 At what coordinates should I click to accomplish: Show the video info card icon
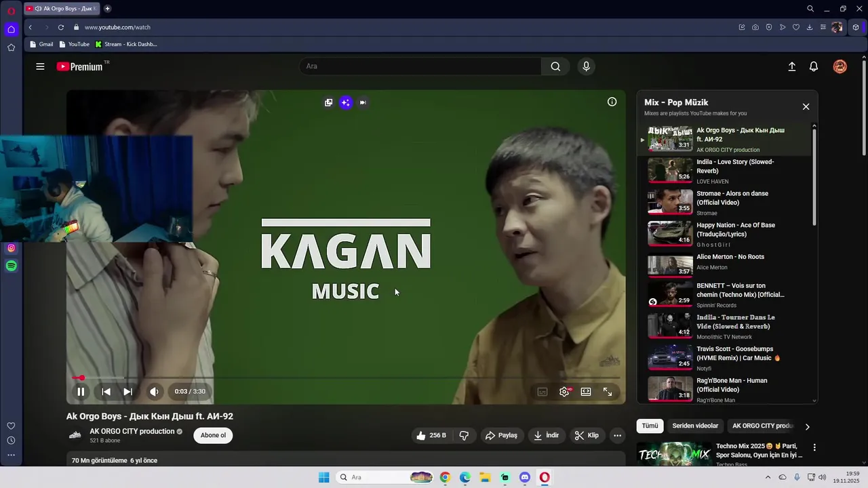pos(612,102)
